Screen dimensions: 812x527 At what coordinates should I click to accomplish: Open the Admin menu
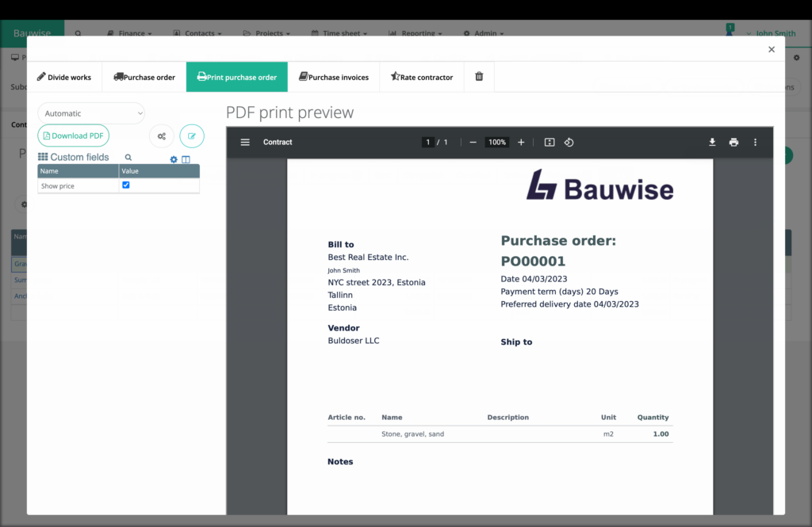point(484,32)
